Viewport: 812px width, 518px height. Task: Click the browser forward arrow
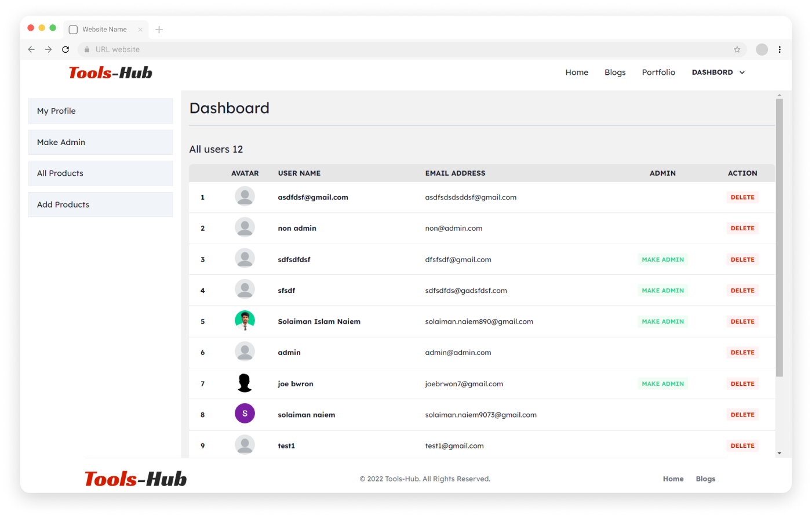(49, 50)
